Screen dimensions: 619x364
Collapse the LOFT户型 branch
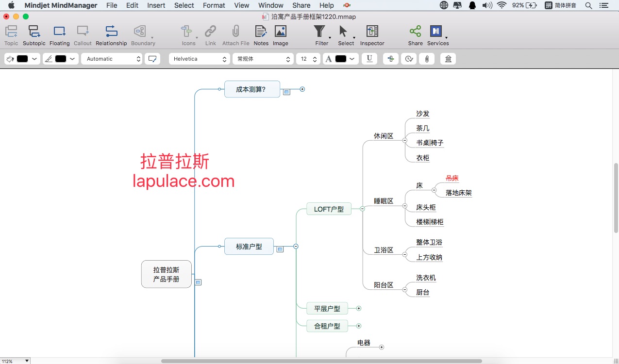pyautogui.click(x=362, y=209)
